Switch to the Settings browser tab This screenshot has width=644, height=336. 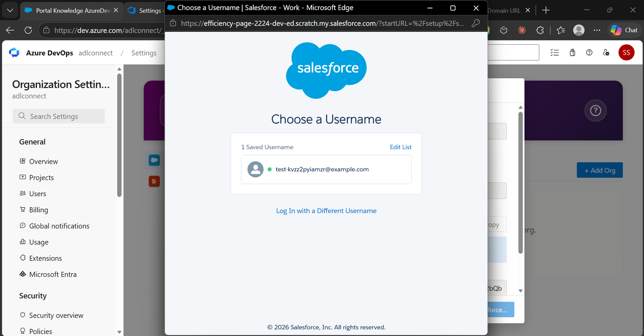tap(145, 10)
